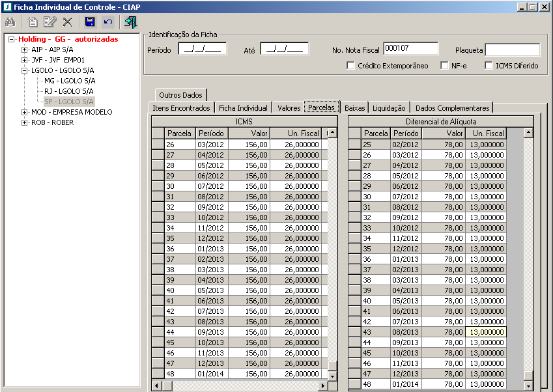Expand the MOD - EMPRESA MODELO node
This screenshot has width=553, height=392.
point(25,112)
